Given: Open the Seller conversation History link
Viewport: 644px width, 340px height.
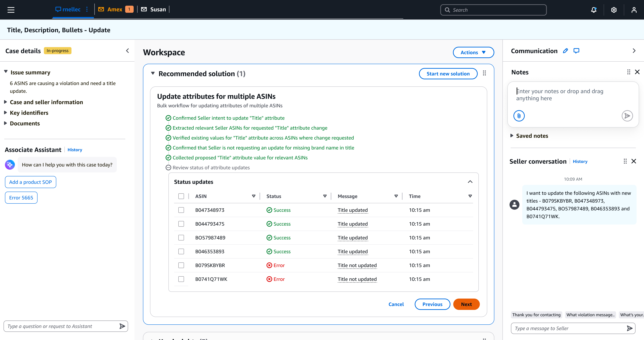Looking at the screenshot, I should pyautogui.click(x=580, y=161).
